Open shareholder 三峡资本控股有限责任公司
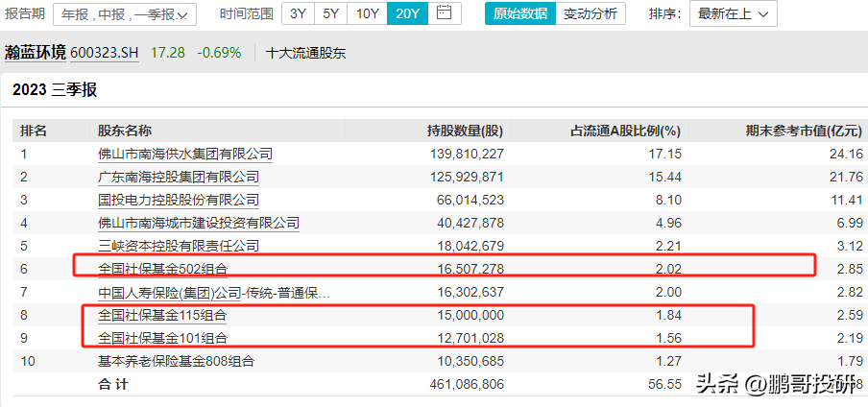This screenshot has width=868, height=407. point(179,246)
